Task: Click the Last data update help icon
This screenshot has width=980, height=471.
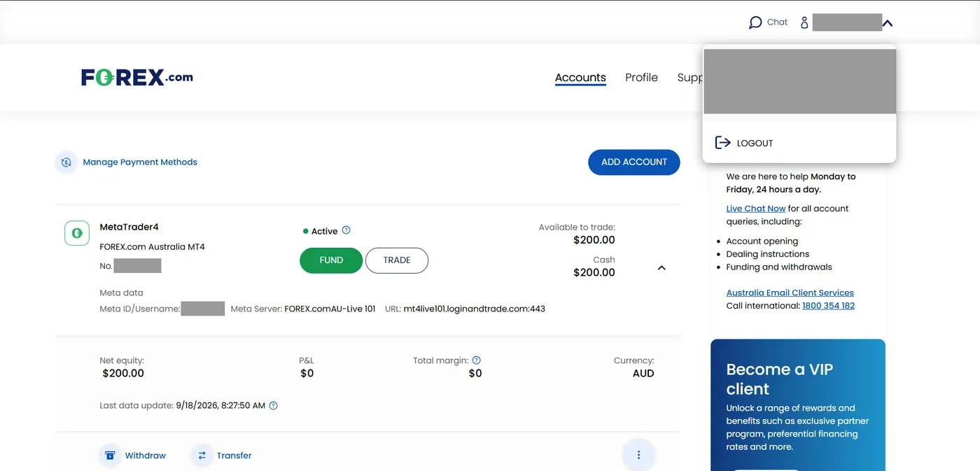Action: point(274,406)
